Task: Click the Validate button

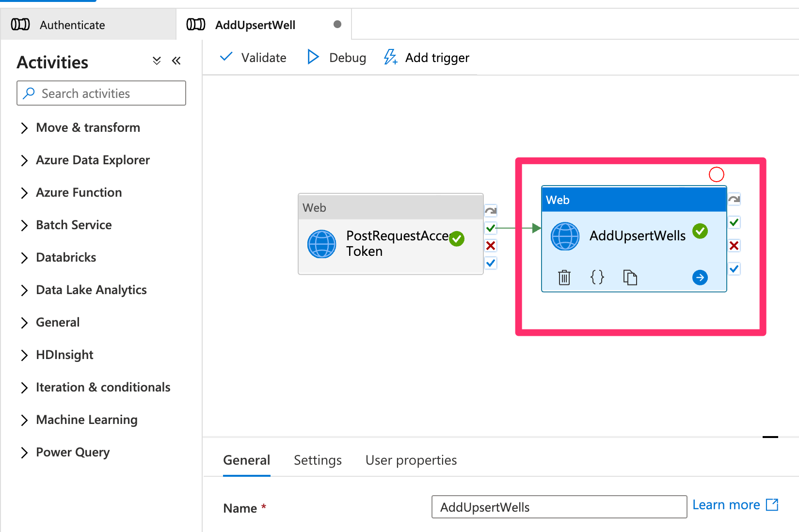Action: point(253,57)
